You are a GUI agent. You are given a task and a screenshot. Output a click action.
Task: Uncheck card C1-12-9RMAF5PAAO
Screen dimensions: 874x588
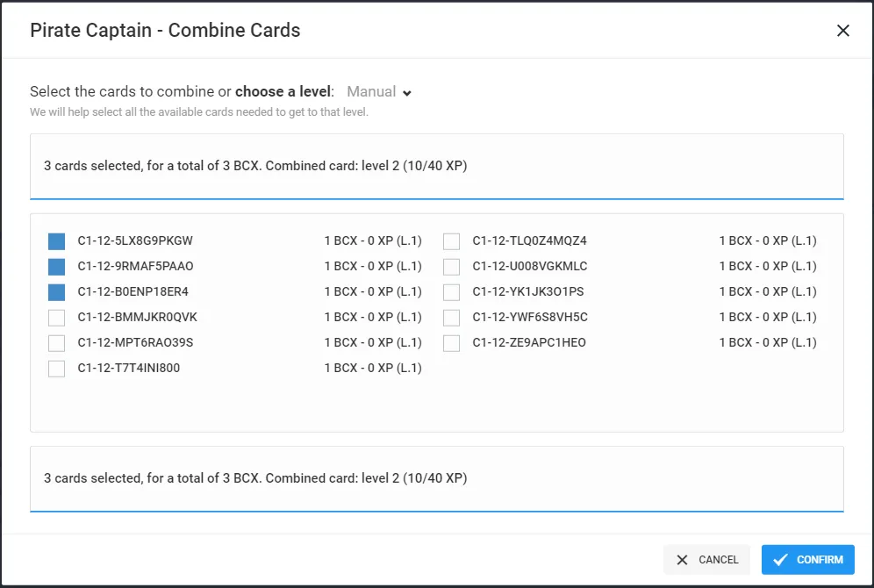pyautogui.click(x=56, y=267)
